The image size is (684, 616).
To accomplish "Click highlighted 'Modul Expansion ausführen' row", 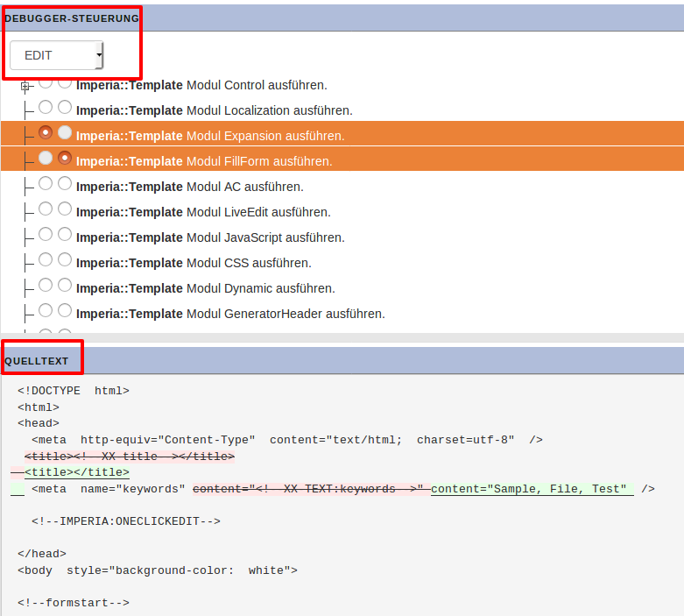I will [x=342, y=133].
